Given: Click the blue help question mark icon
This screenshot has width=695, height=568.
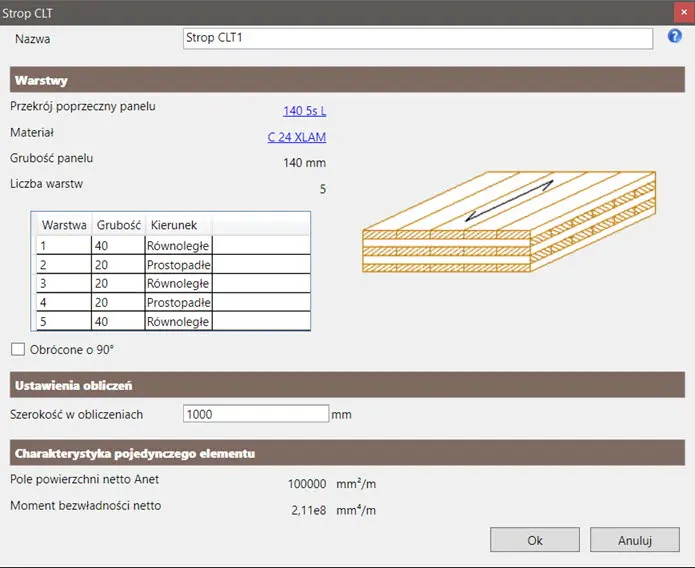Looking at the screenshot, I should pyautogui.click(x=674, y=37).
